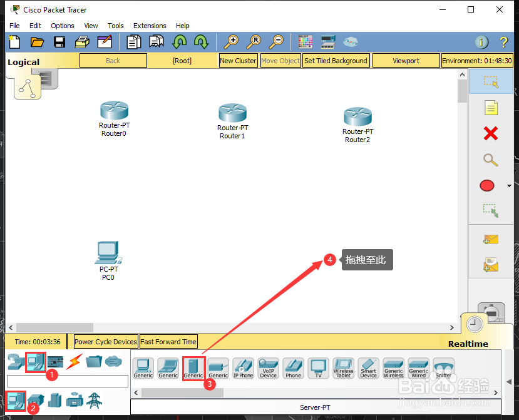The image size is (519, 420).
Task: Click the Viewport button
Action: coord(406,61)
